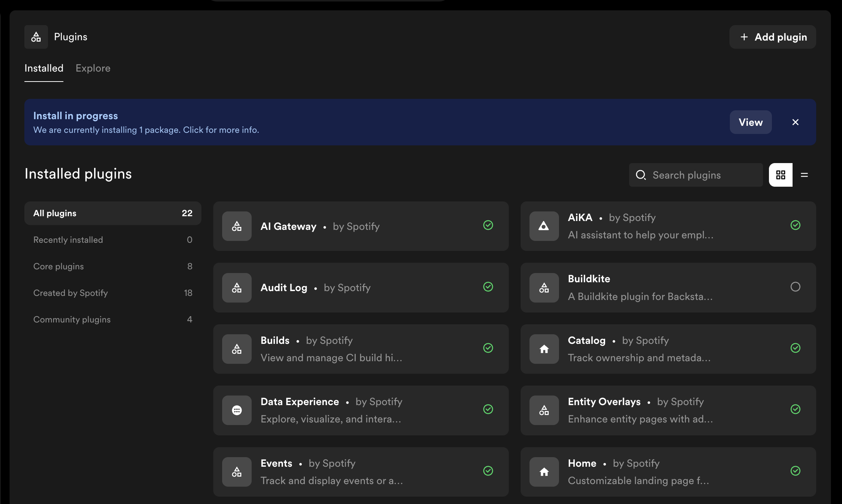842x504 pixels.
Task: Click the Install in progress heading
Action: click(76, 116)
